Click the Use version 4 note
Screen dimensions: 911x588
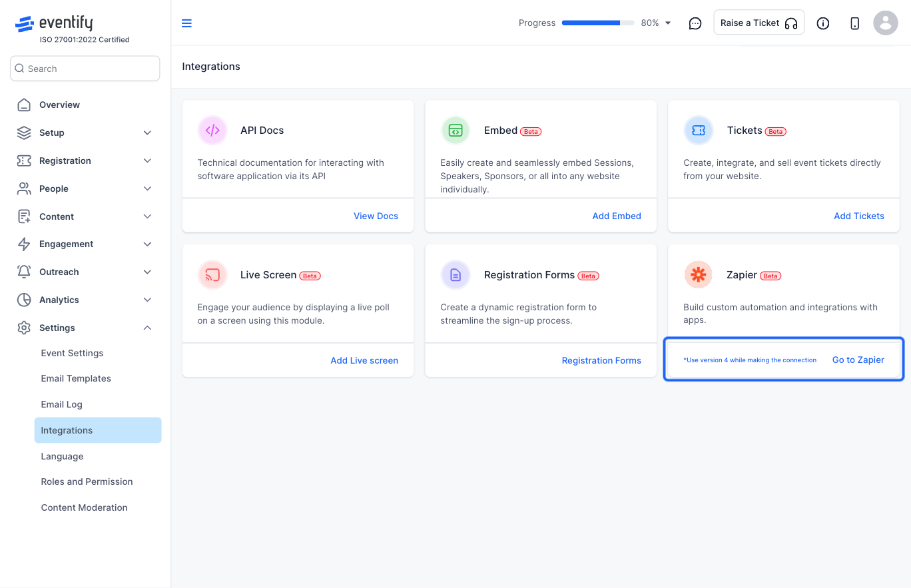[x=750, y=360]
